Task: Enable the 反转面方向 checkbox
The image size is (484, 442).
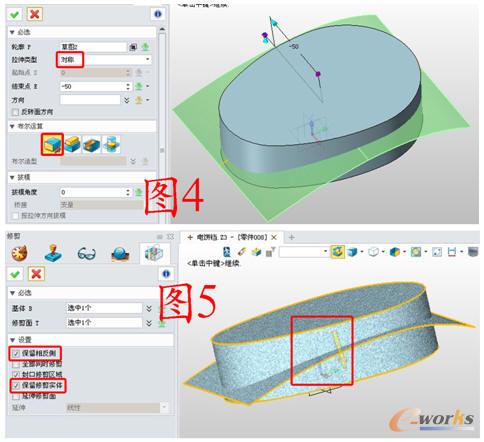Action: (x=15, y=112)
